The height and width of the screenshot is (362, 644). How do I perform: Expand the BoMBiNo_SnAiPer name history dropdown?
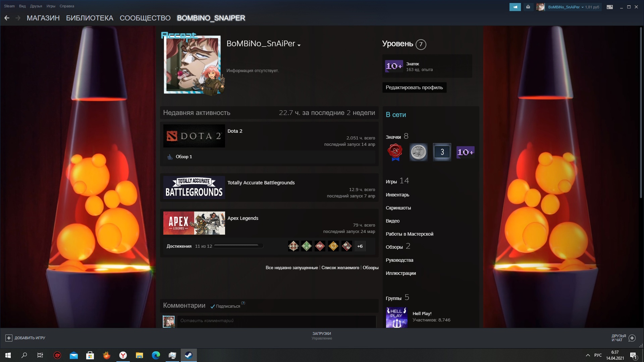click(299, 45)
